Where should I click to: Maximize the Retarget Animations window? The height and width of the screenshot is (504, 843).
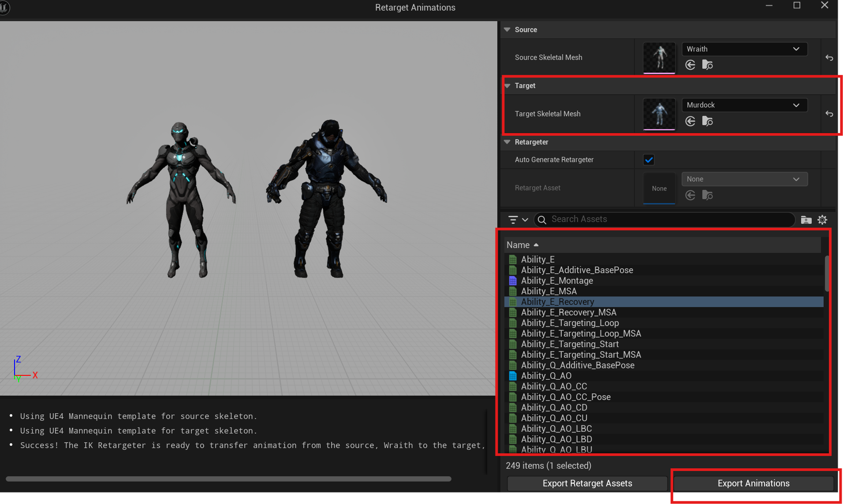click(x=797, y=6)
